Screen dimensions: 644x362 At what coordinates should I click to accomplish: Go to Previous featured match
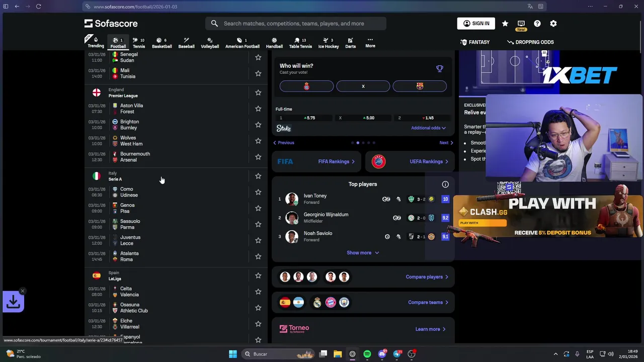(x=284, y=143)
